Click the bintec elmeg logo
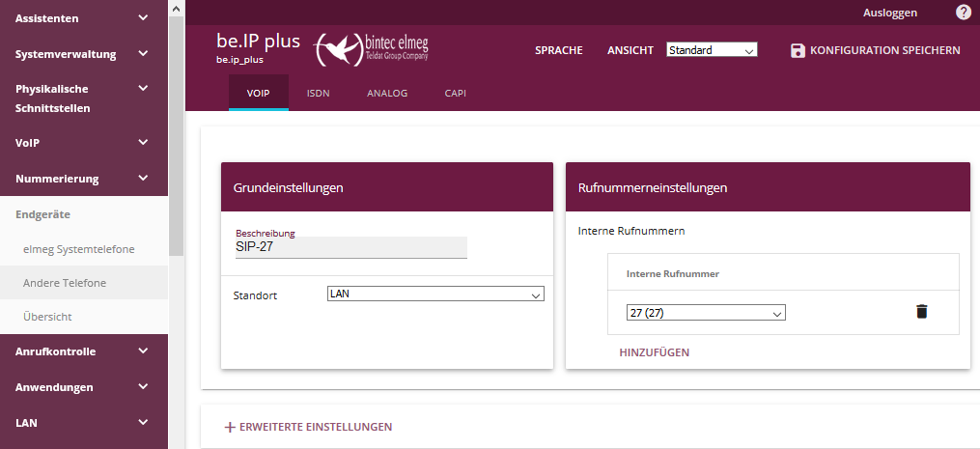 point(373,48)
